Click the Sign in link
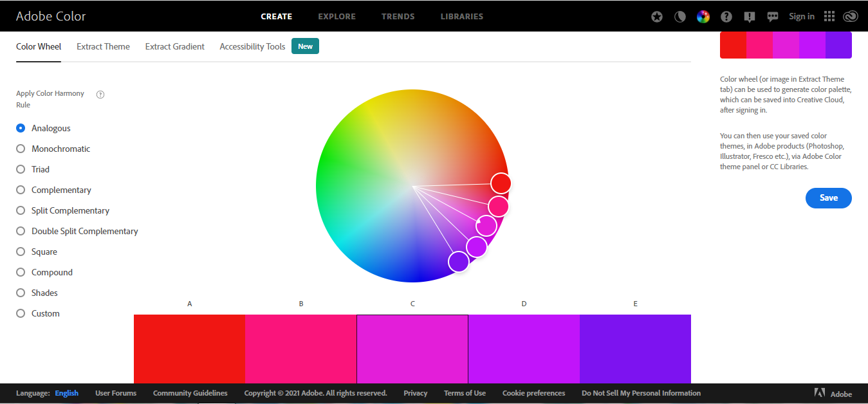Viewport: 868px width, 404px height. [801, 17]
